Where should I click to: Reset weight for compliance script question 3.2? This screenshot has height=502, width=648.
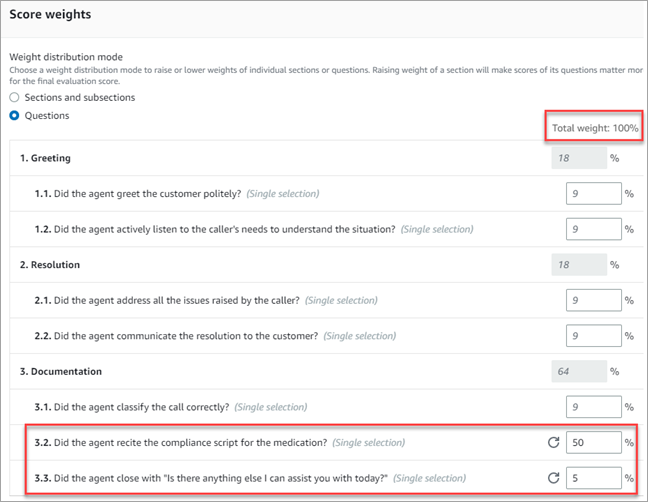click(553, 443)
